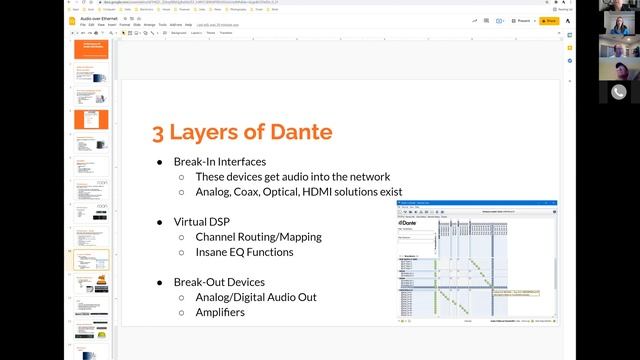Open the Edit menu
The width and height of the screenshot is (640, 360).
tap(91, 25)
